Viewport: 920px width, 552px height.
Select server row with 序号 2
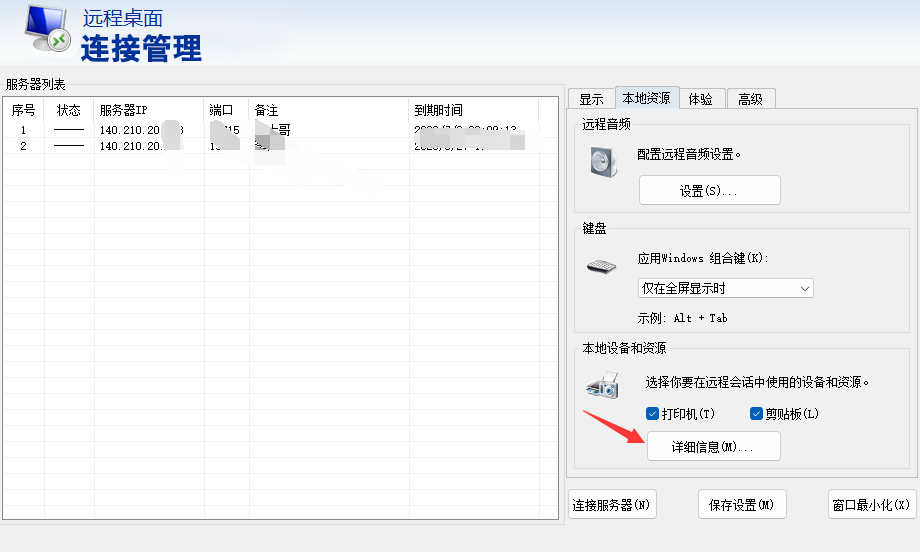click(x=280, y=146)
